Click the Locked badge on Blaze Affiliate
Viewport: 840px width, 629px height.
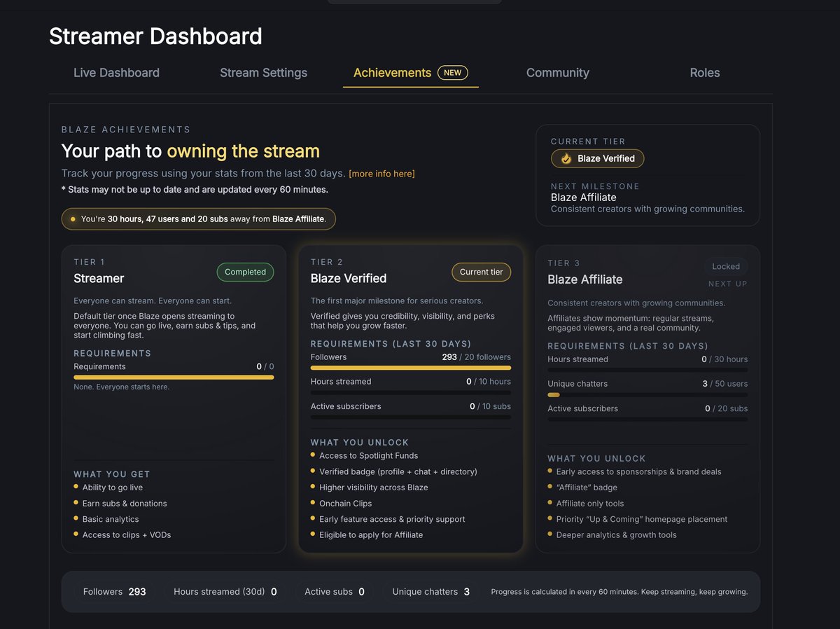point(726,266)
